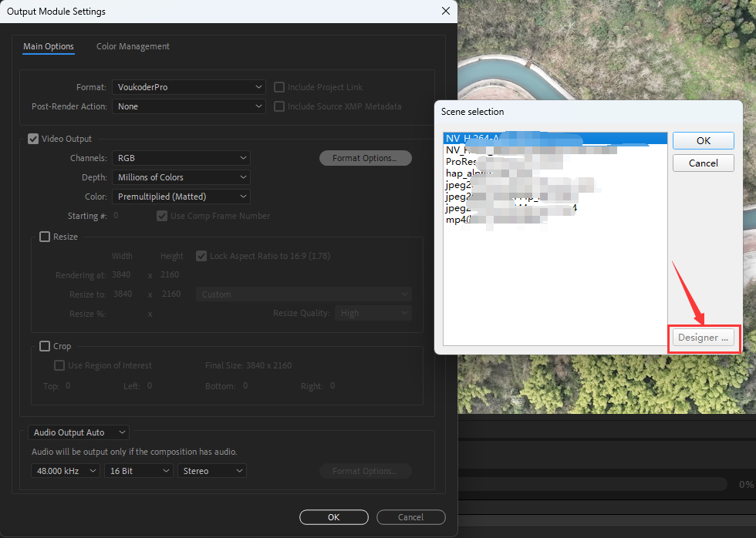The height and width of the screenshot is (538, 756).
Task: Click Cancel in Scene selection dialog
Action: point(703,163)
